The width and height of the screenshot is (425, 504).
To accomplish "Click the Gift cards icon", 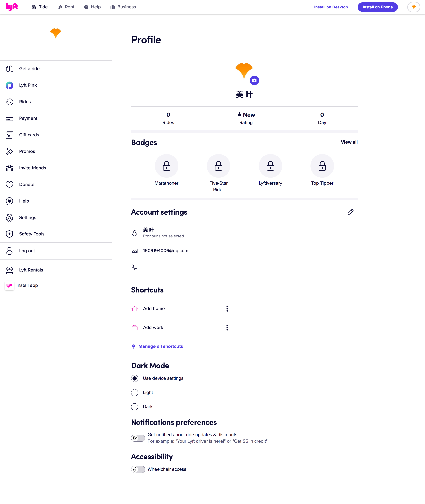I will click(x=9, y=135).
